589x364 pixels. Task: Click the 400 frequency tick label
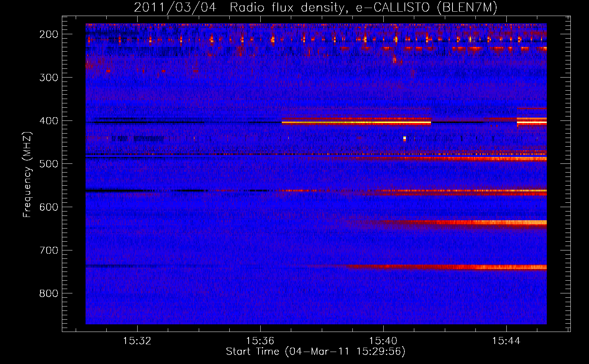click(x=49, y=121)
